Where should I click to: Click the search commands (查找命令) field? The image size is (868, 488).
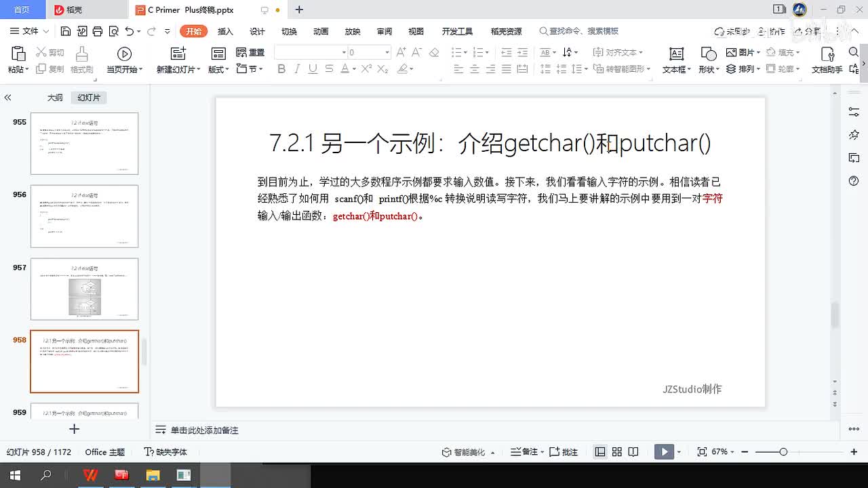(578, 31)
